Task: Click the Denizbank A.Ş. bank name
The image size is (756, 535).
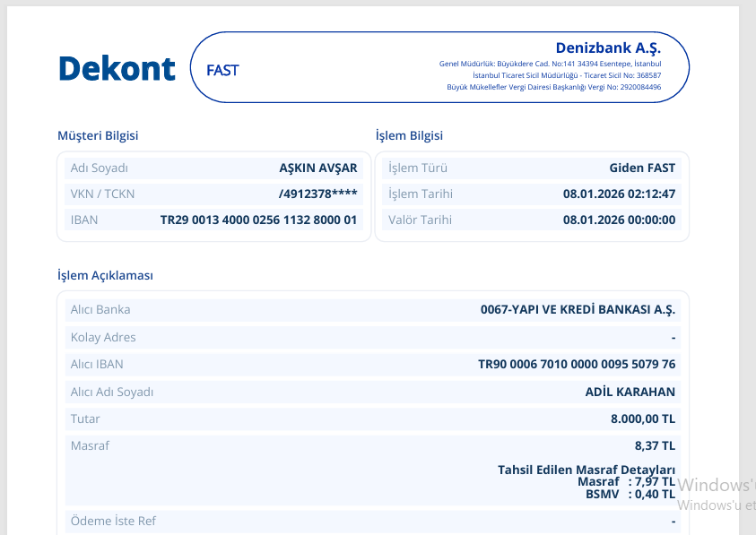Action: click(x=608, y=48)
